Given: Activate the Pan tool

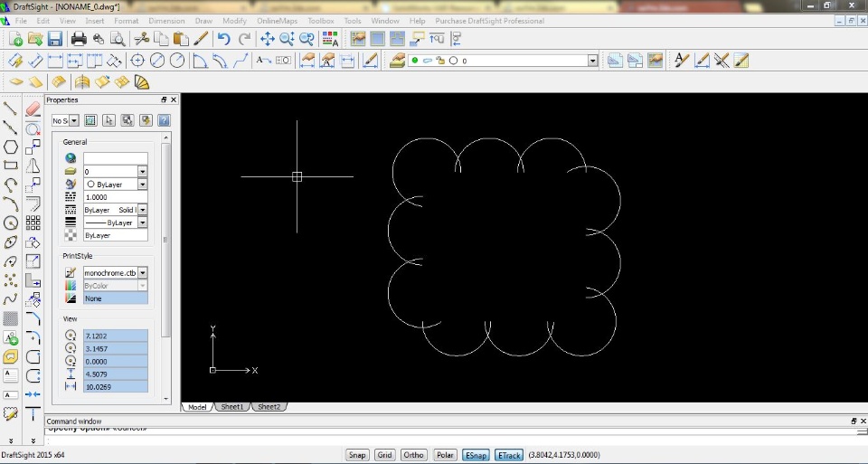Looking at the screenshot, I should click(x=268, y=39).
